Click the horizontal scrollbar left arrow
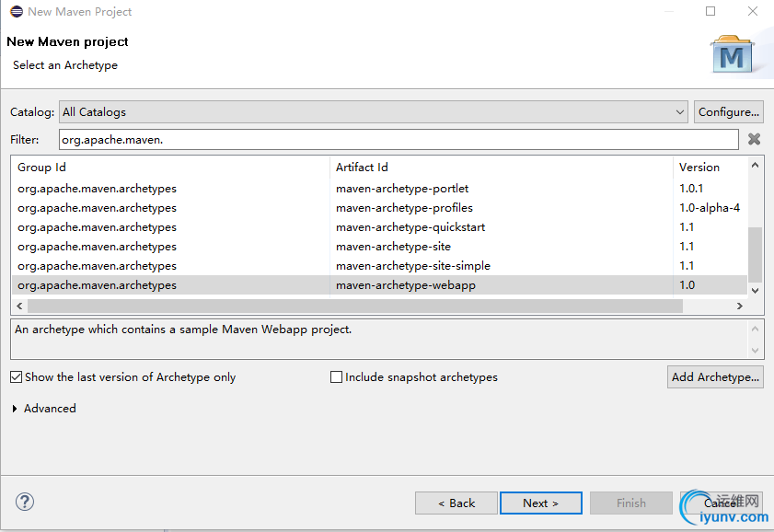 tap(19, 306)
